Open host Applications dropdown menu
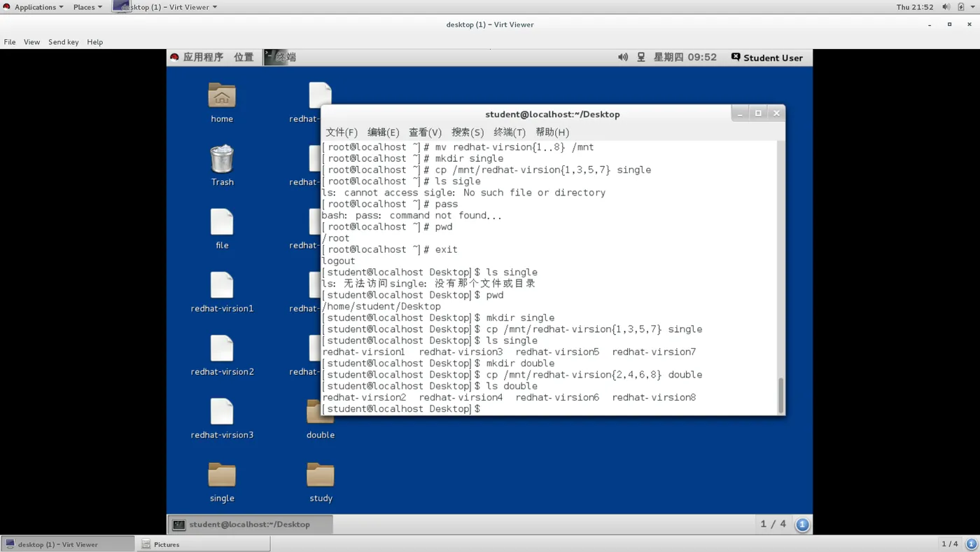Viewport: 980px width, 552px height. point(34,7)
